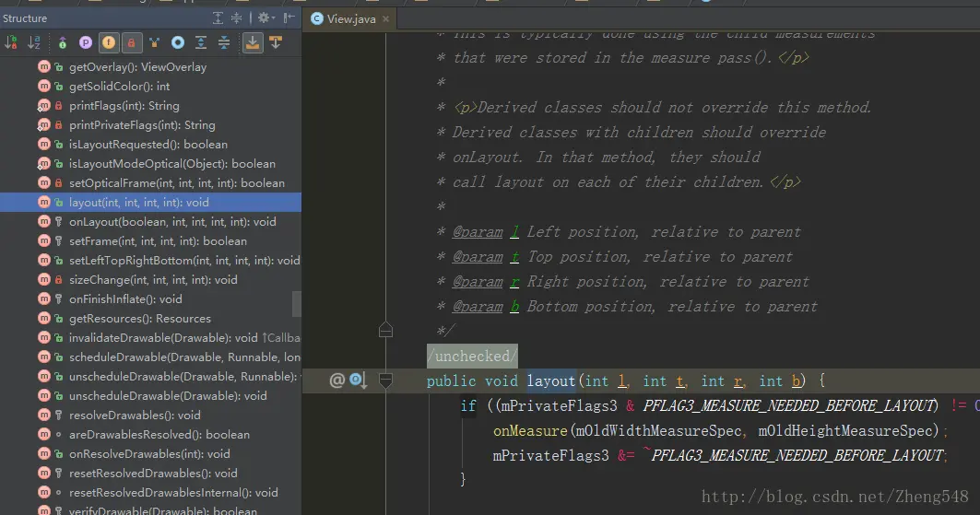Image resolution: width=980 pixels, height=515 pixels.
Task: Open the Structure panel gear settings dropdown
Action: coord(266,18)
